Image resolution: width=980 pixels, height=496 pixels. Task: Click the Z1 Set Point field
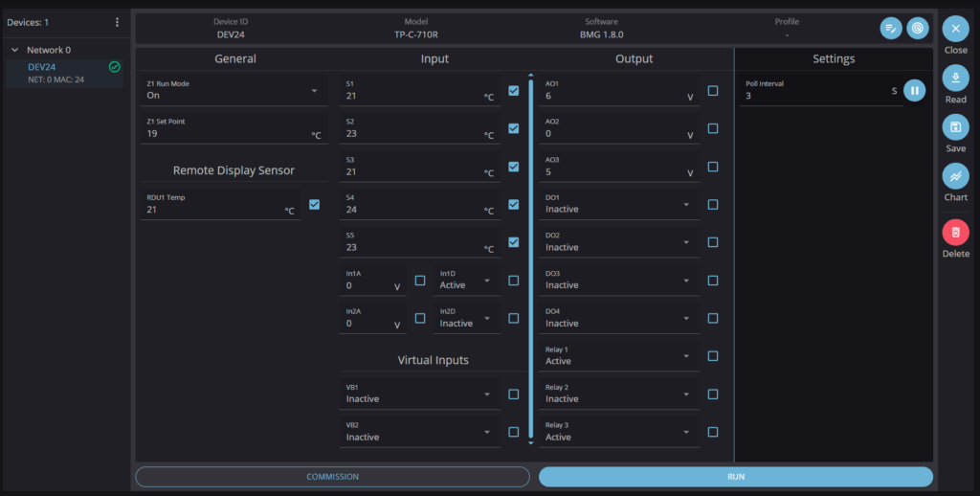coord(234,128)
